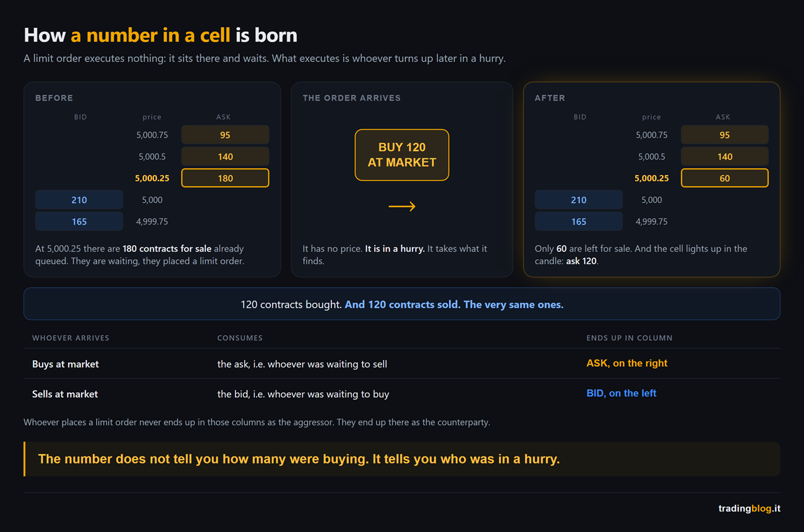Click the WHOEVER ARRIVES column header

pyautogui.click(x=71, y=338)
